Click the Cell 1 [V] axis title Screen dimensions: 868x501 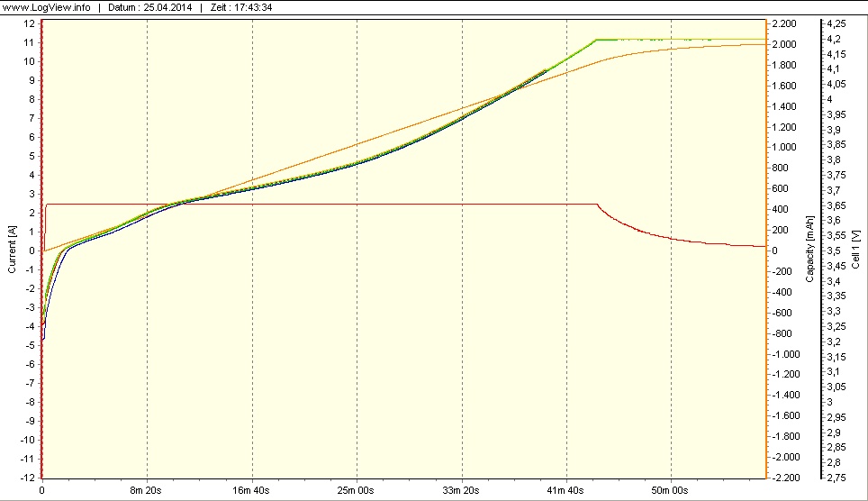pyautogui.click(x=855, y=250)
